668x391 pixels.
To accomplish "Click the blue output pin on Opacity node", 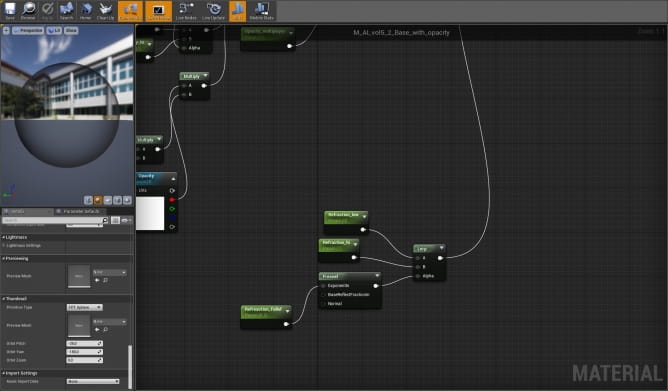I will click(172, 218).
